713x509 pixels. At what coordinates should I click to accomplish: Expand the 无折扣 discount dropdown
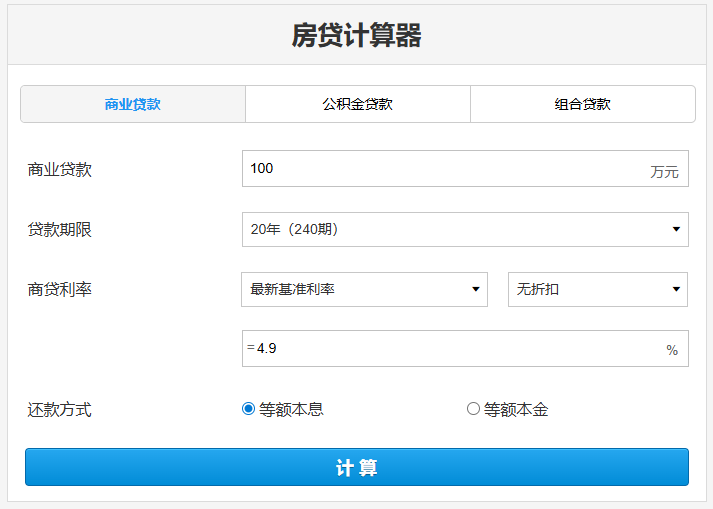[597, 289]
